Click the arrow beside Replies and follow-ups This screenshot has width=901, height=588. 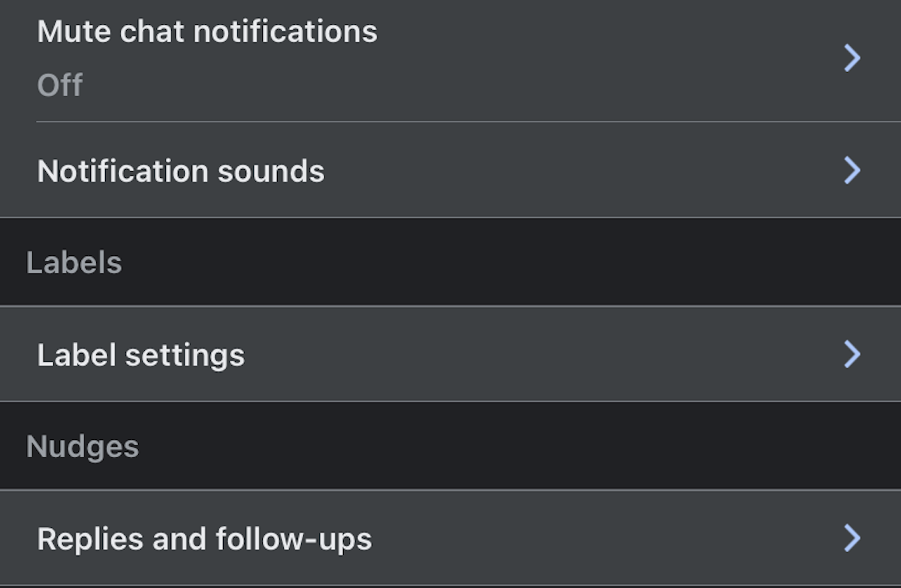[851, 538]
